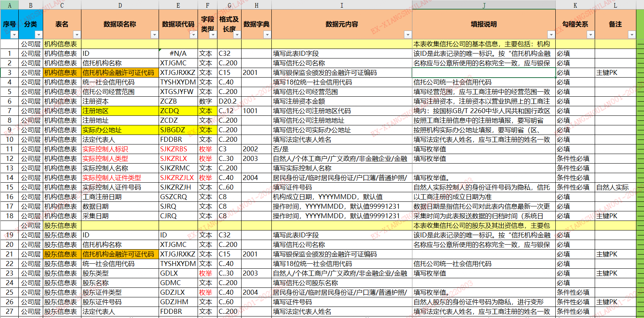Image resolution: width=644 pixels, height=318 pixels.
Task: Click the cell containing ZCZB
Action: (x=178, y=101)
